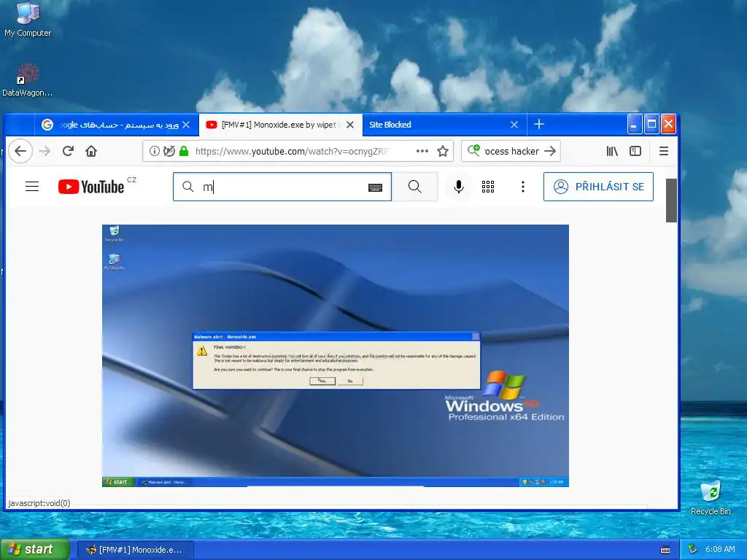
Task: Click the green padlock security icon
Action: [x=184, y=151]
